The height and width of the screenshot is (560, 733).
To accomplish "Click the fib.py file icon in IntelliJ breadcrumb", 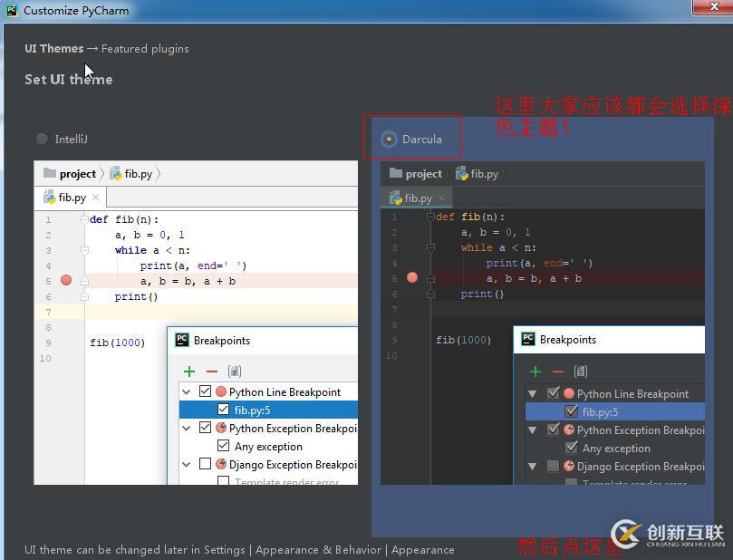I will pyautogui.click(x=115, y=173).
